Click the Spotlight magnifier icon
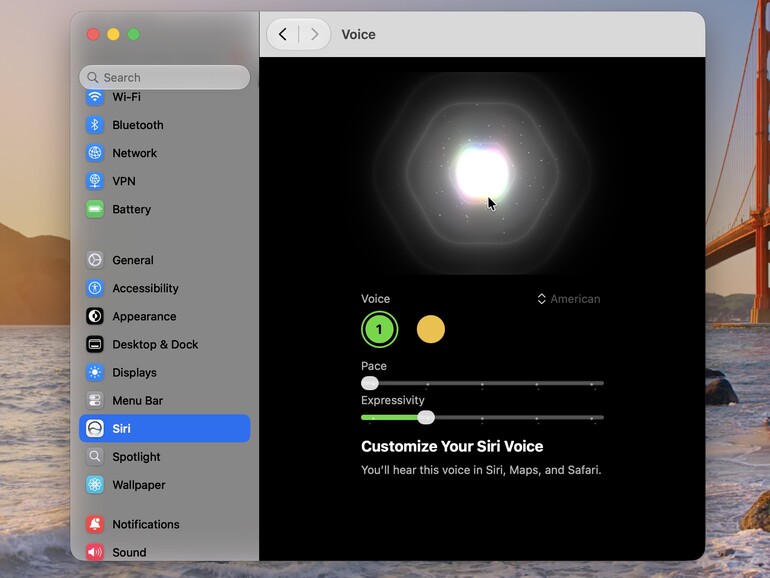Image resolution: width=770 pixels, height=578 pixels. 95,457
